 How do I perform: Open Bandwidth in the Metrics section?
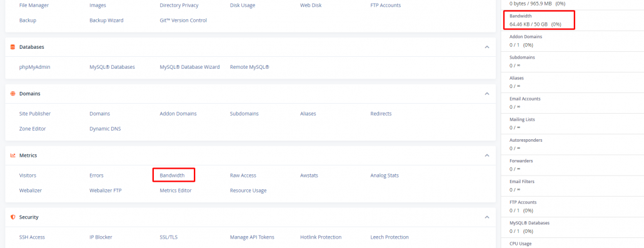pyautogui.click(x=172, y=176)
